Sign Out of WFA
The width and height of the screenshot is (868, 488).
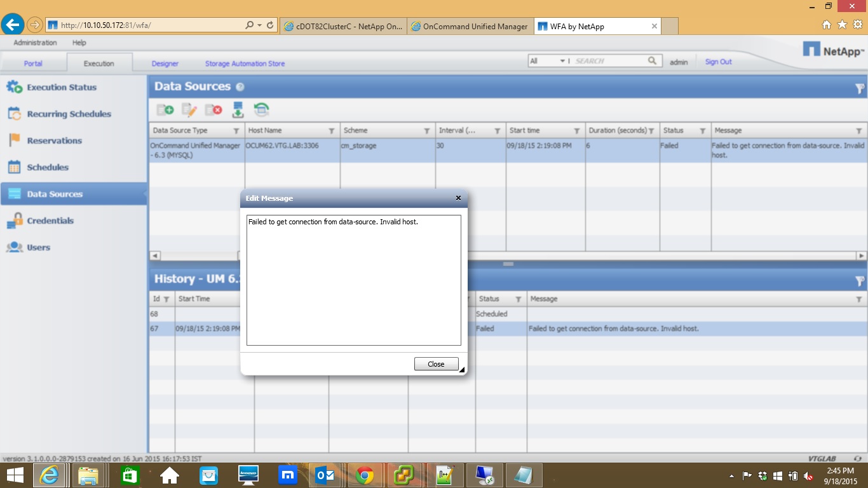718,62
